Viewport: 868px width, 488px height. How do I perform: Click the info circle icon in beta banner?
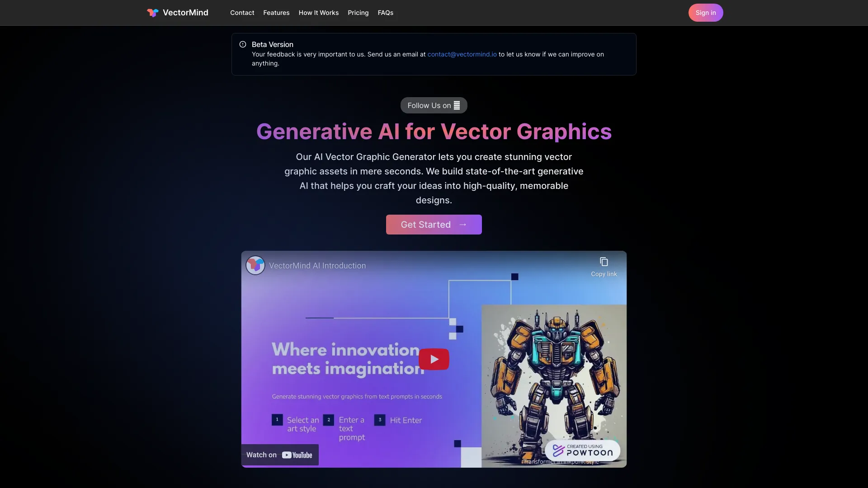pyautogui.click(x=243, y=45)
